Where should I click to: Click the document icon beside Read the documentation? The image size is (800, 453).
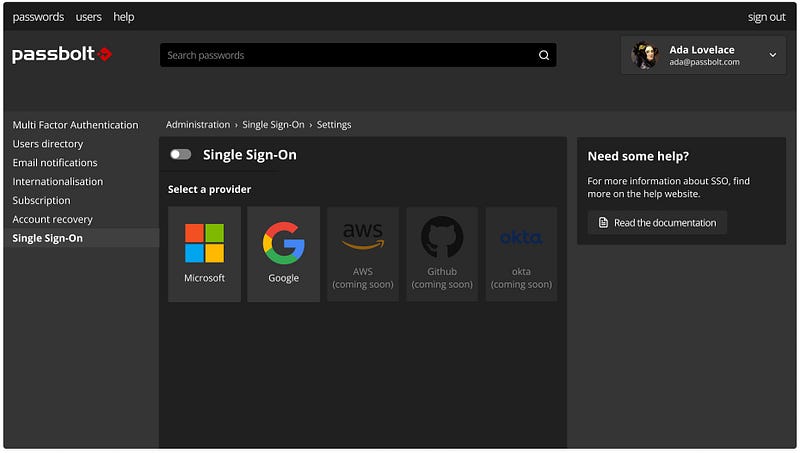[603, 222]
